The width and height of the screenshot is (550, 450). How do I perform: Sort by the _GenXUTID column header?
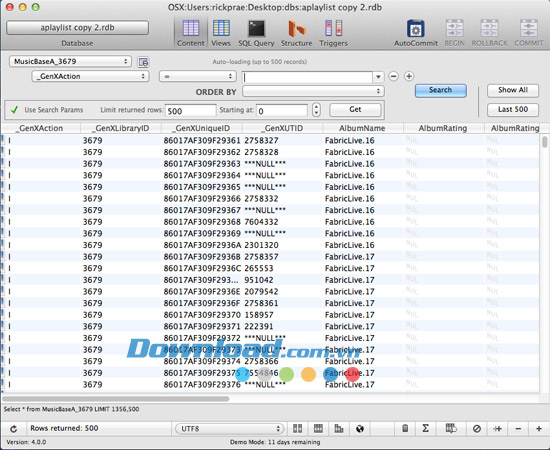coord(282,128)
